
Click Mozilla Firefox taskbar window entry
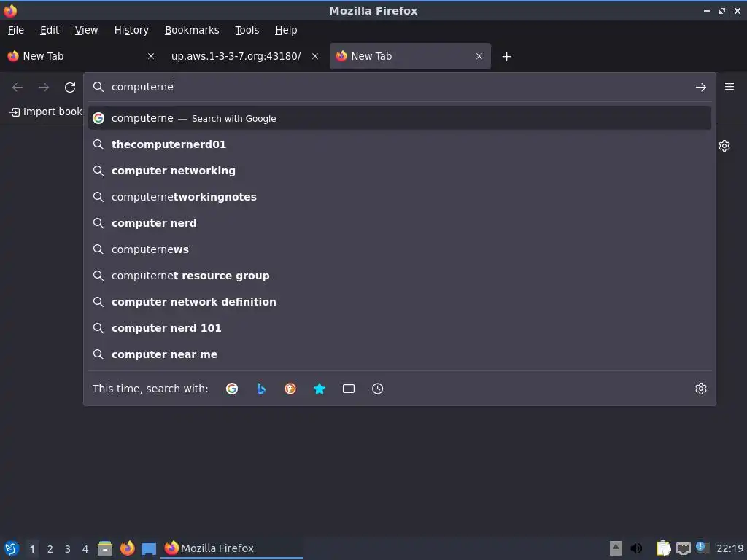[x=233, y=548]
